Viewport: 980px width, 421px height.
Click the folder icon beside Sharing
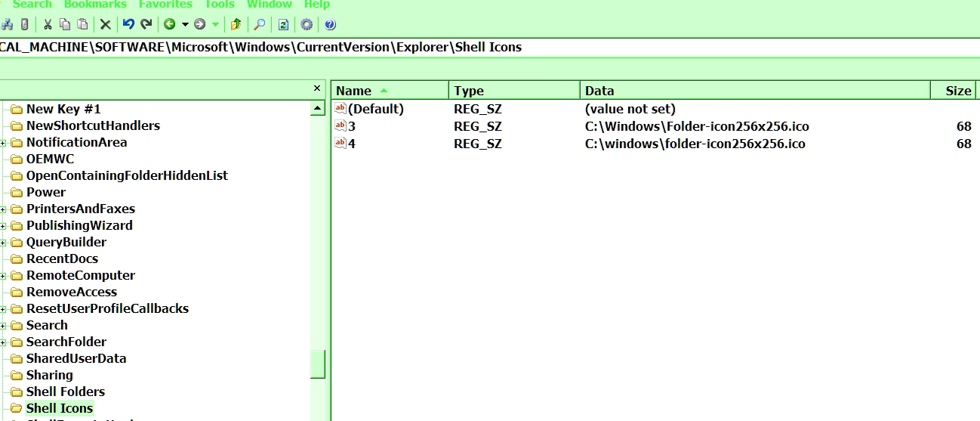coord(17,375)
